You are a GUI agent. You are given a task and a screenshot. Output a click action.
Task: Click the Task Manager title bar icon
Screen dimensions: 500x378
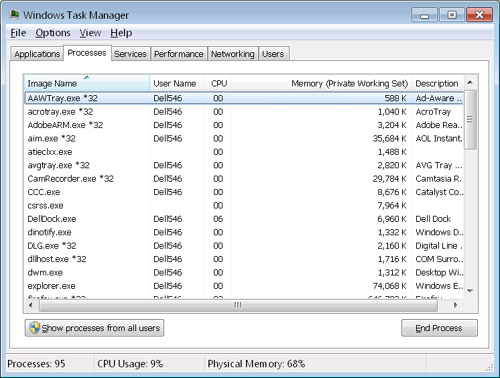pos(14,15)
